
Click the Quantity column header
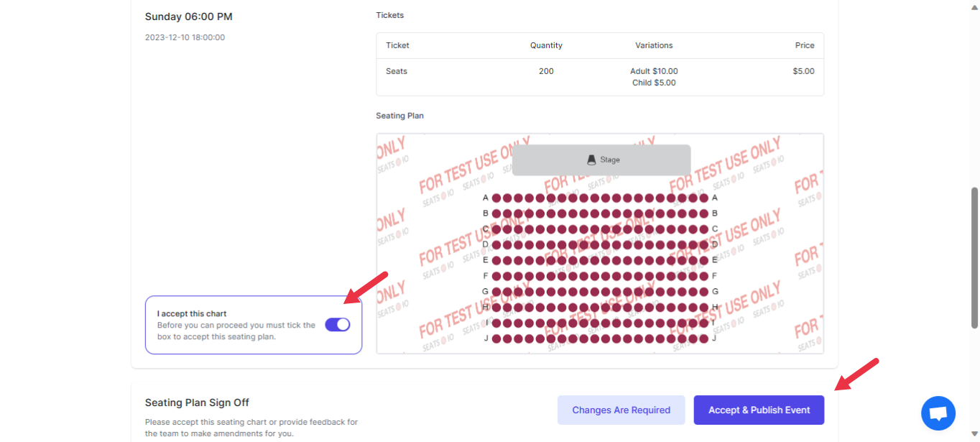point(546,45)
